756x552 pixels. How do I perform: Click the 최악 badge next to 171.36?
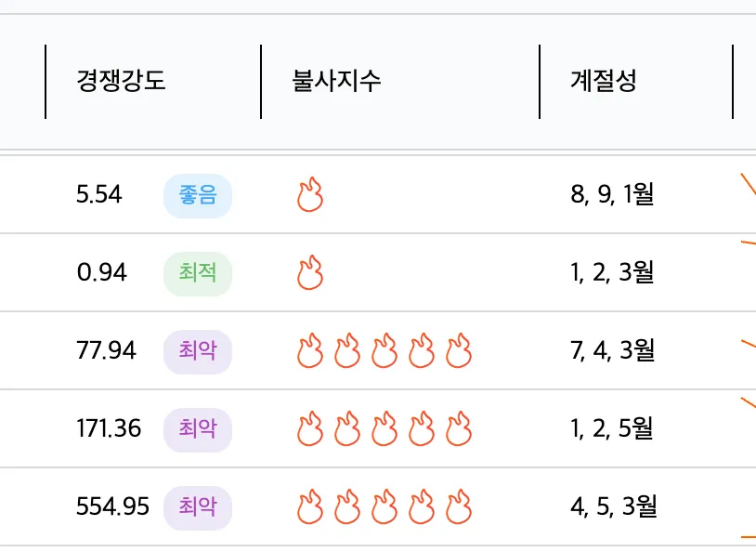(198, 430)
